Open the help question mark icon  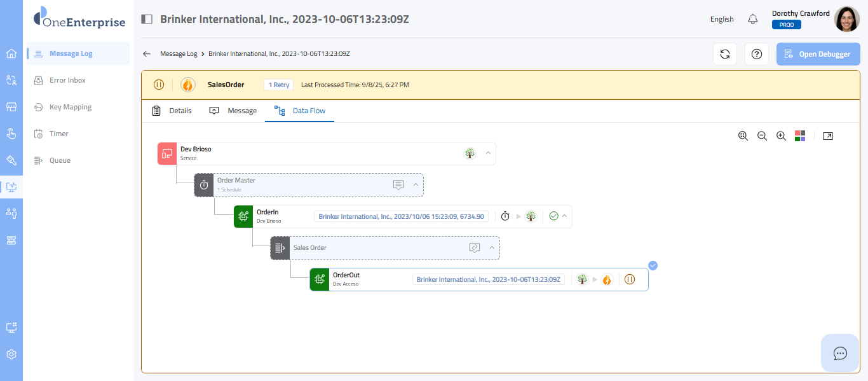756,54
